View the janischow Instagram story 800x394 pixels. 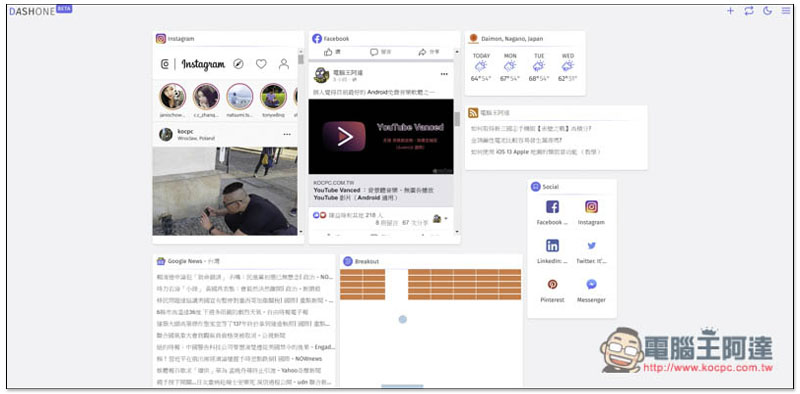point(172,96)
